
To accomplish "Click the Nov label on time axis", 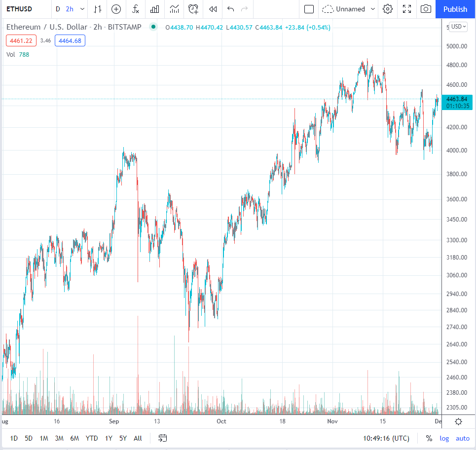I will [332, 421].
